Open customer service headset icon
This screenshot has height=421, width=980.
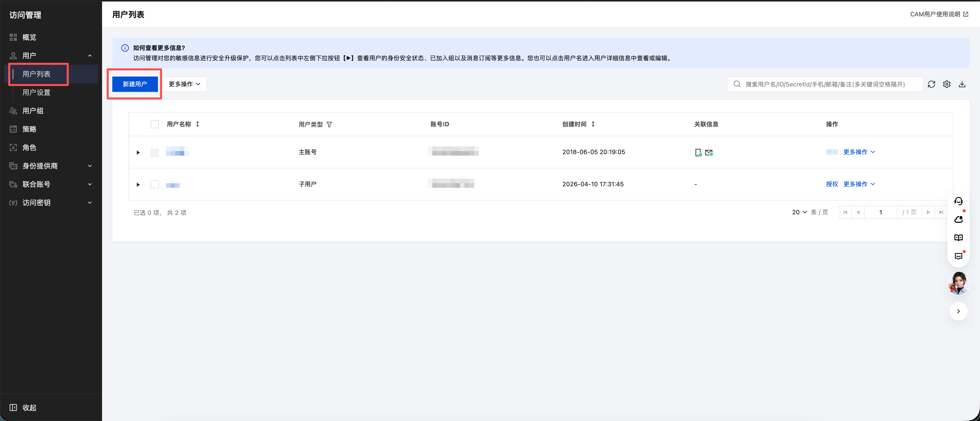[958, 201]
